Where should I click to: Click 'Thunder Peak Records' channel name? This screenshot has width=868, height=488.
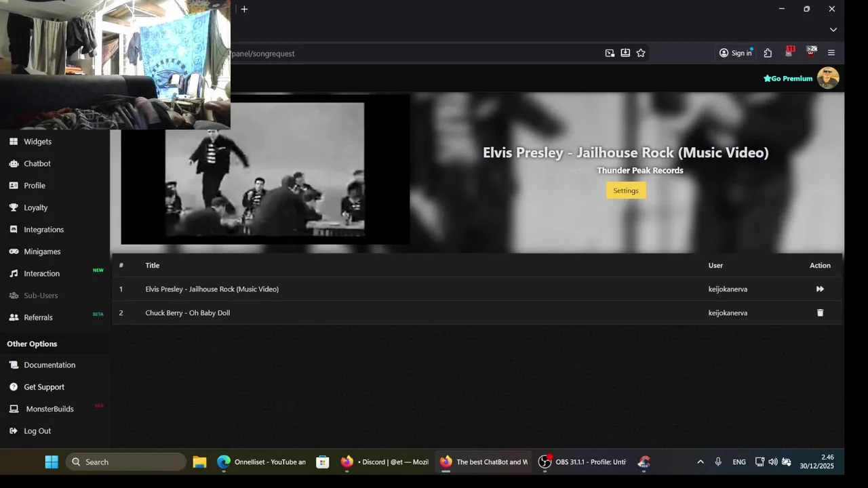(639, 171)
